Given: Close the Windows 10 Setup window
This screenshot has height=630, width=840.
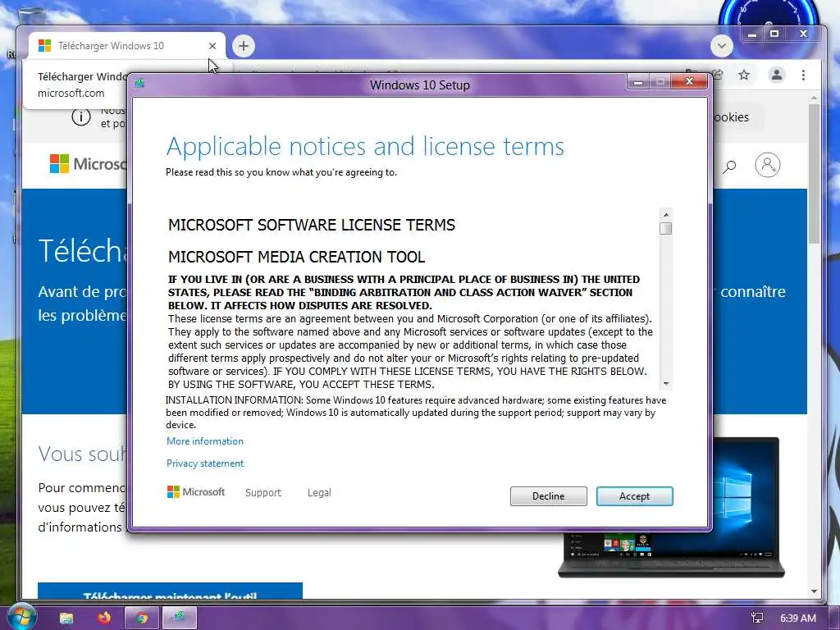Looking at the screenshot, I should point(689,81).
